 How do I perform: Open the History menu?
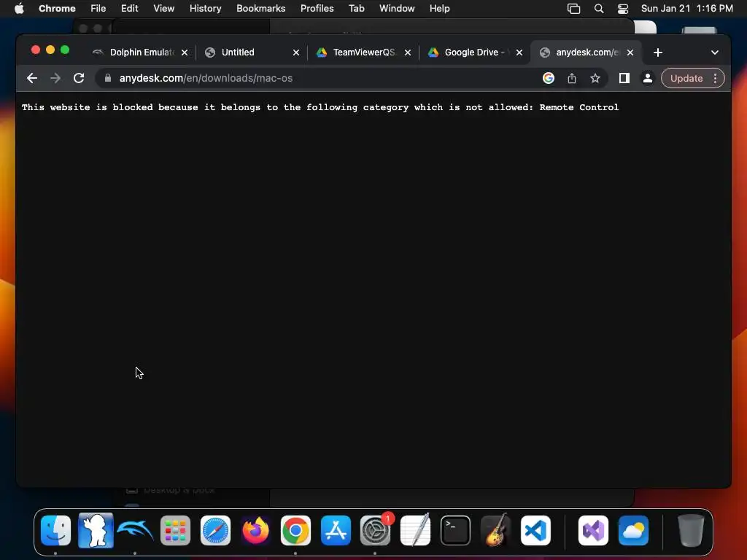pyautogui.click(x=205, y=9)
